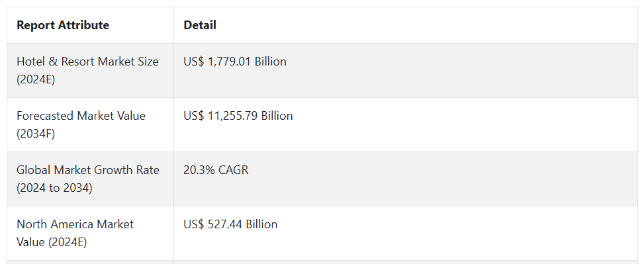644x264 pixels.
Task: Click the Report Attribute column header
Action: click(63, 25)
